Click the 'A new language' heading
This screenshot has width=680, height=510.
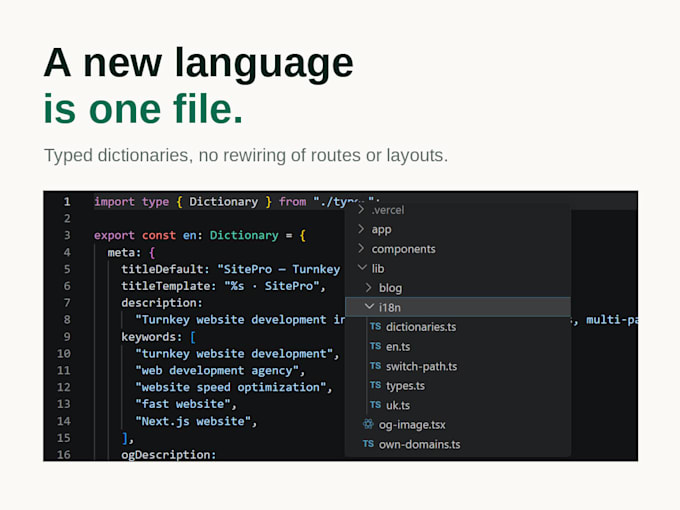tap(199, 64)
